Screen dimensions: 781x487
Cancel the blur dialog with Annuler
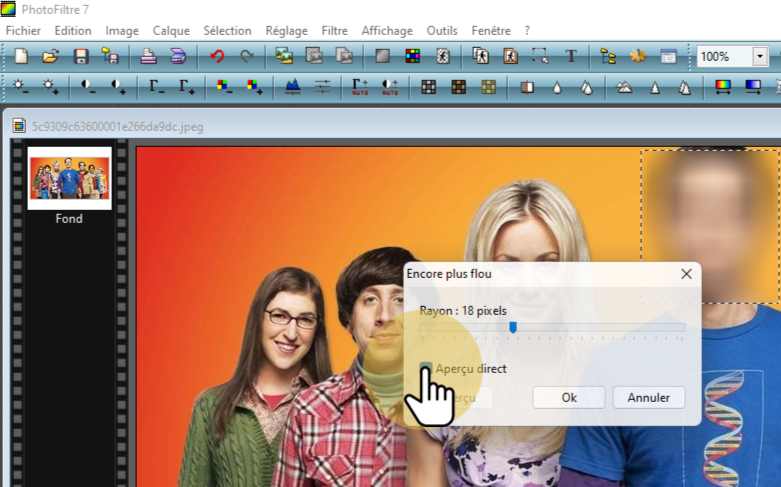click(649, 397)
